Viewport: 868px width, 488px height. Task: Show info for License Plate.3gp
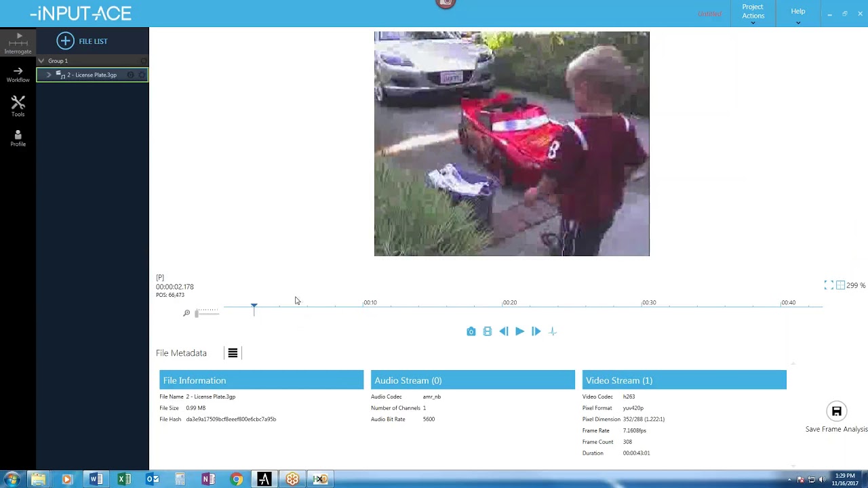(131, 75)
